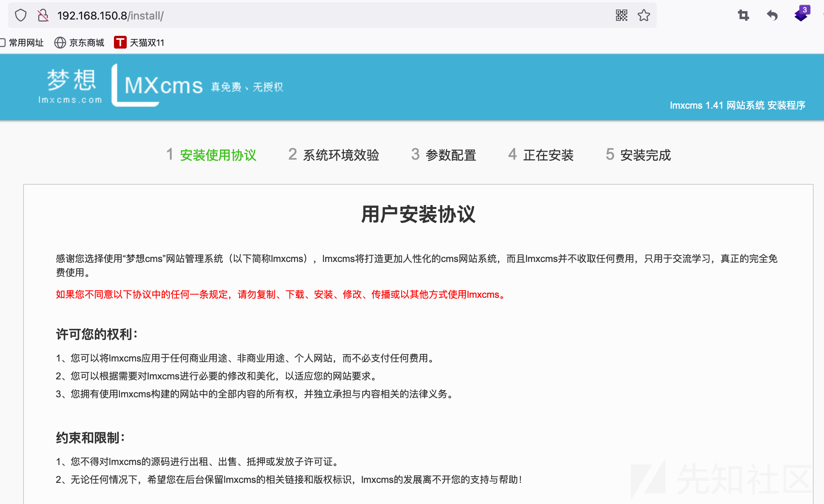Open the 京东商城 bookmark
Screen dimensions: 824x504
tap(79, 43)
